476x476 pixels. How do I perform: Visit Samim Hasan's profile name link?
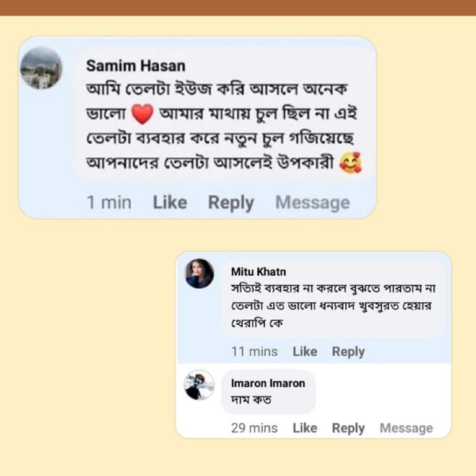tap(135, 66)
